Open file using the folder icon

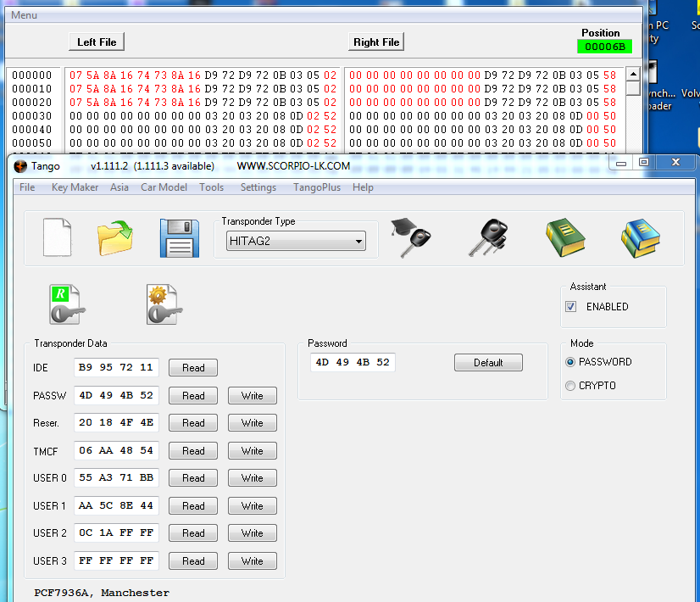(x=115, y=238)
